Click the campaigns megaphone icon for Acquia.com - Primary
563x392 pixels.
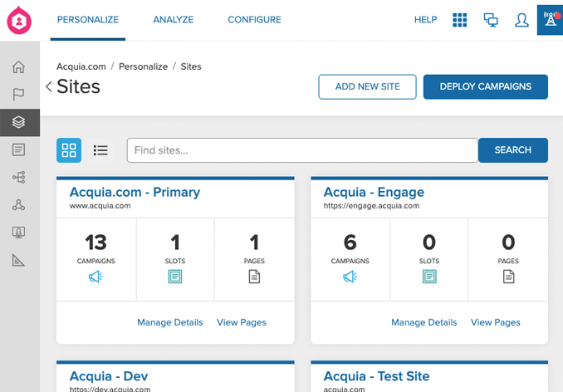(95, 277)
